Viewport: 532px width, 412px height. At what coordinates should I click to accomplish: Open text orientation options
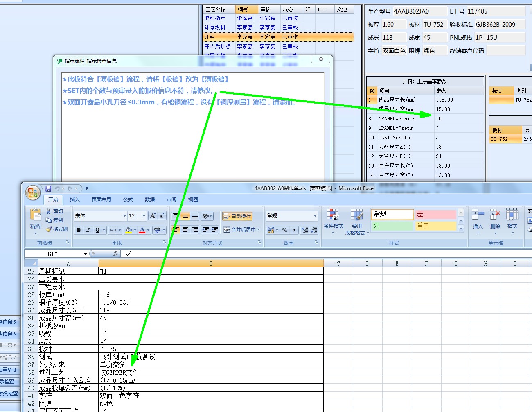coord(207,216)
